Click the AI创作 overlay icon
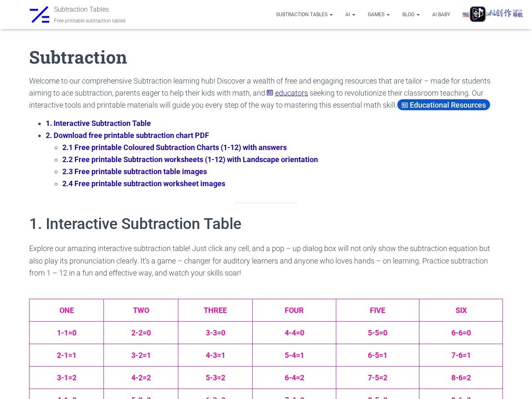Screen dimensions: 532x399 pyautogui.click(x=478, y=14)
